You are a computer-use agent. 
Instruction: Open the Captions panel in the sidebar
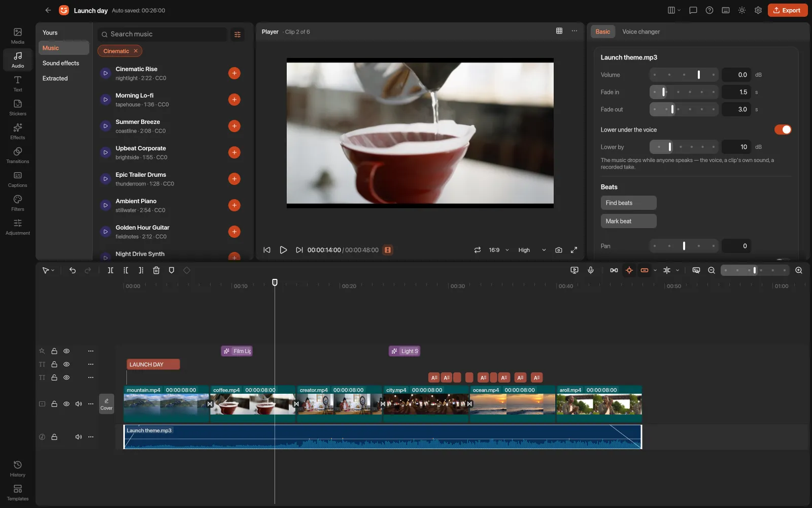(x=18, y=179)
